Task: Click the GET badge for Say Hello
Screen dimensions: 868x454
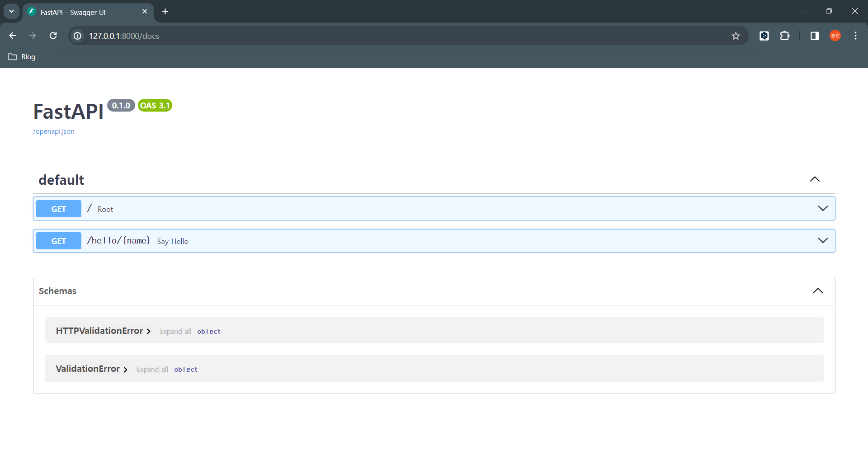Action: pos(59,241)
